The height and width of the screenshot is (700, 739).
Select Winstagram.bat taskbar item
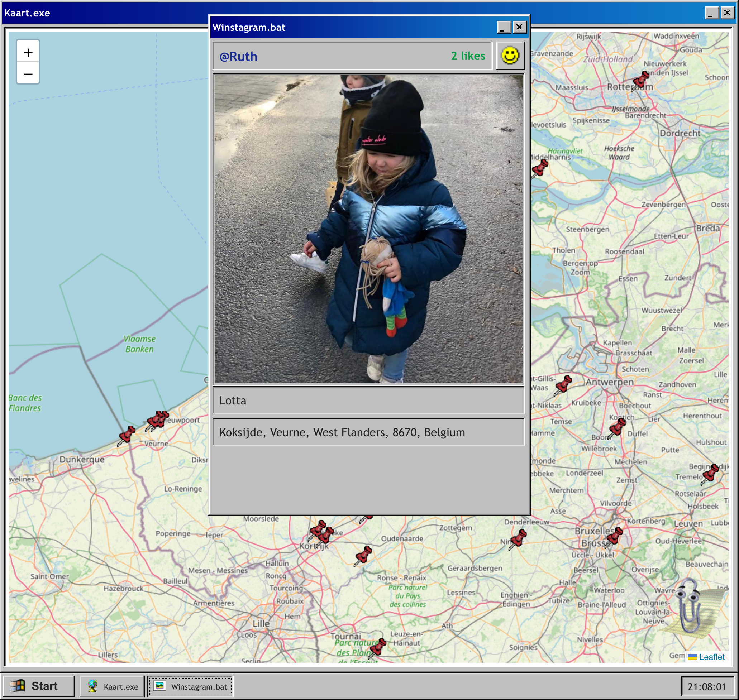point(190,686)
